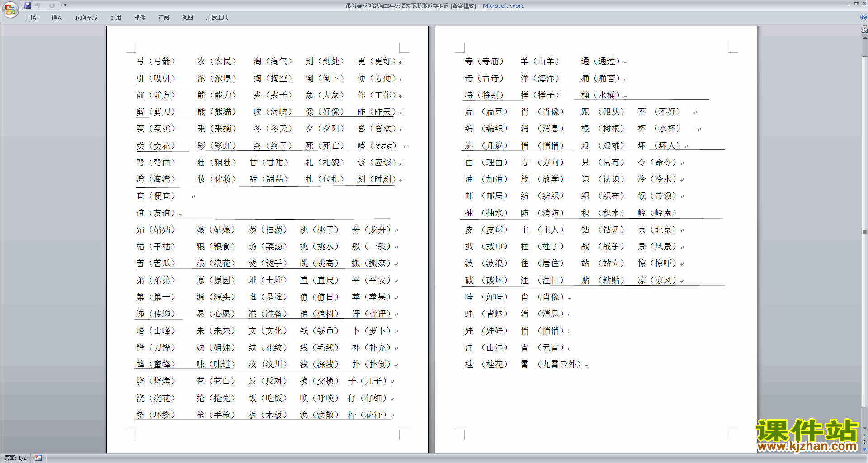Click the text 蜂（蜜蜂）on the left page
Image resolution: width=868 pixels, height=463 pixels.
[156, 365]
